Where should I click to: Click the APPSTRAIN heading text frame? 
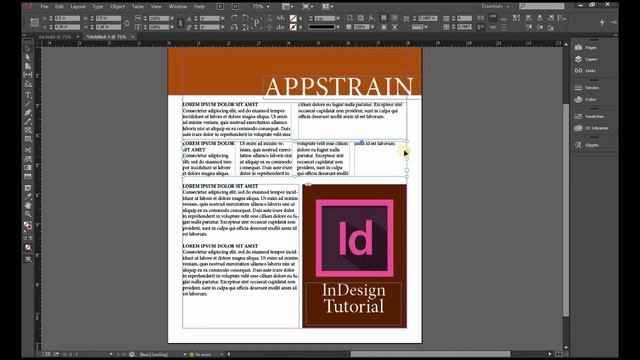[339, 87]
